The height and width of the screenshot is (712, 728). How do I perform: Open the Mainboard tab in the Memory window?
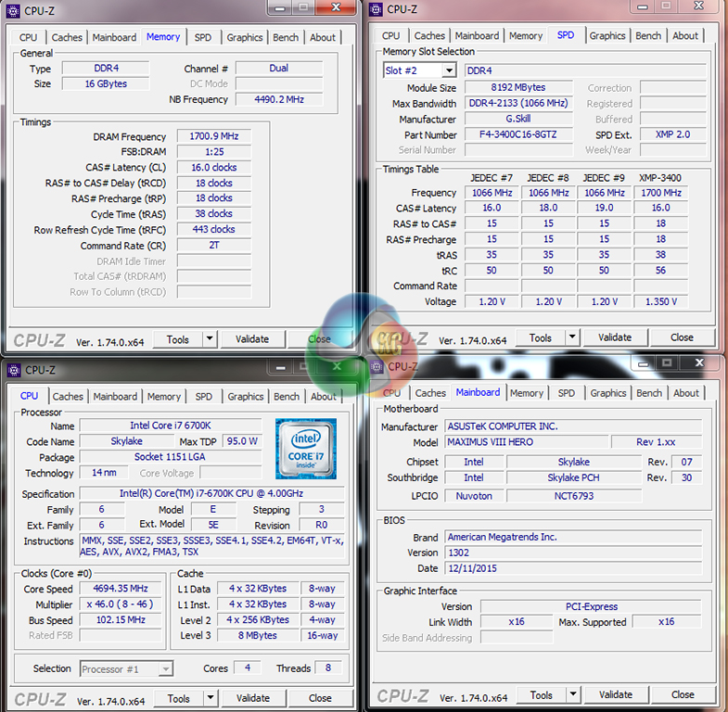(114, 38)
